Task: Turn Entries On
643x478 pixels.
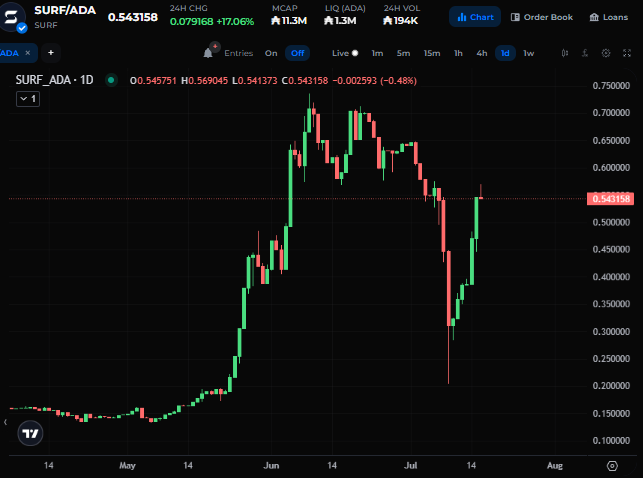Action: coord(271,53)
